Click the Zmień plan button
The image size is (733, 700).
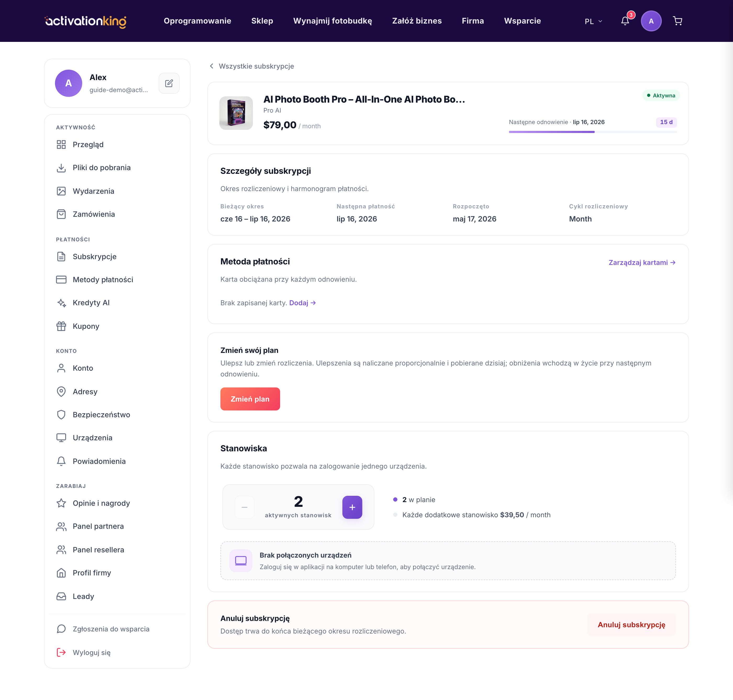250,399
